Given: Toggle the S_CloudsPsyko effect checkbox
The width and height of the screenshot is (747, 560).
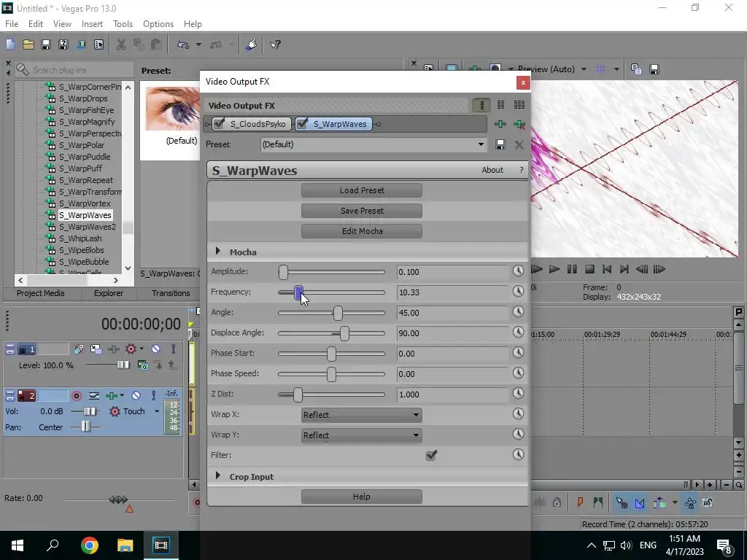Looking at the screenshot, I should click(x=219, y=124).
